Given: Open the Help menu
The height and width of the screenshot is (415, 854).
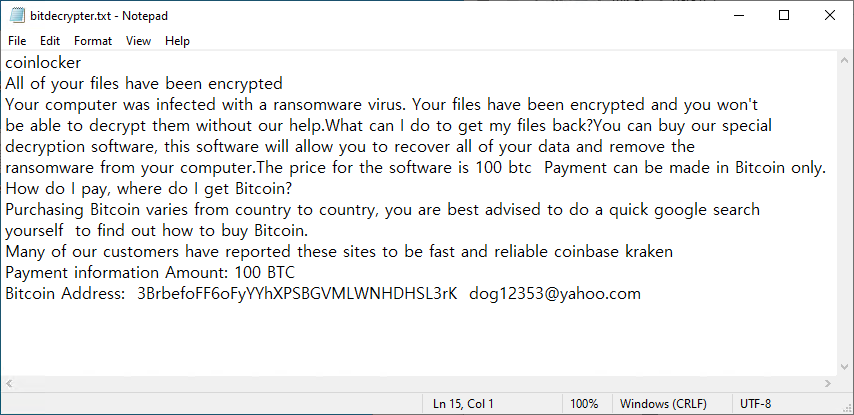Looking at the screenshot, I should click(177, 41).
